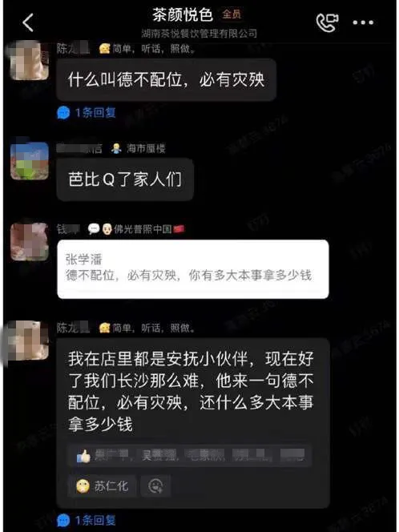Tap the avatar of 佛光普照中国 user
Viewport: 399px width, 532px height.
(30, 242)
